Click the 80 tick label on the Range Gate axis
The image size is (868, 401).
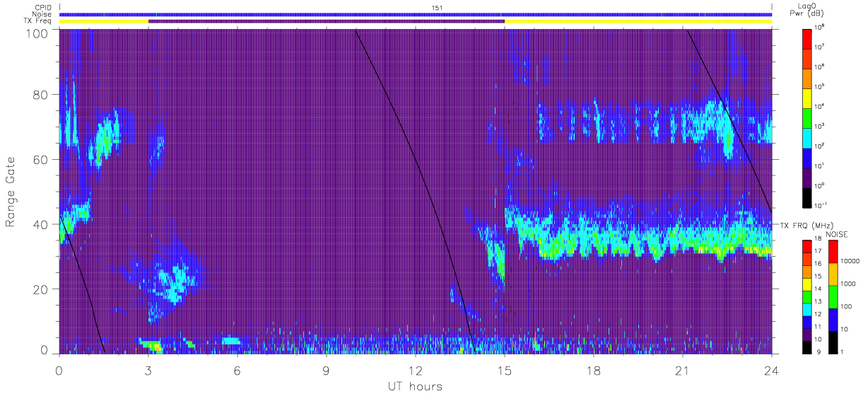pos(41,95)
